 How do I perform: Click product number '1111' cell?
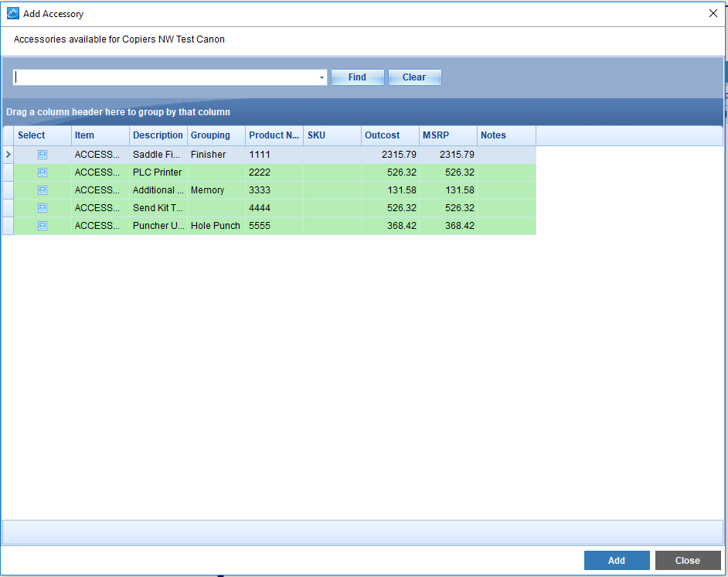[x=274, y=155]
